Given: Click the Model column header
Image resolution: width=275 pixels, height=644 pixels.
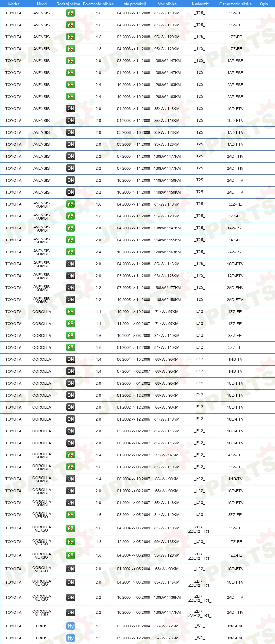Looking at the screenshot, I should click(x=42, y=4).
